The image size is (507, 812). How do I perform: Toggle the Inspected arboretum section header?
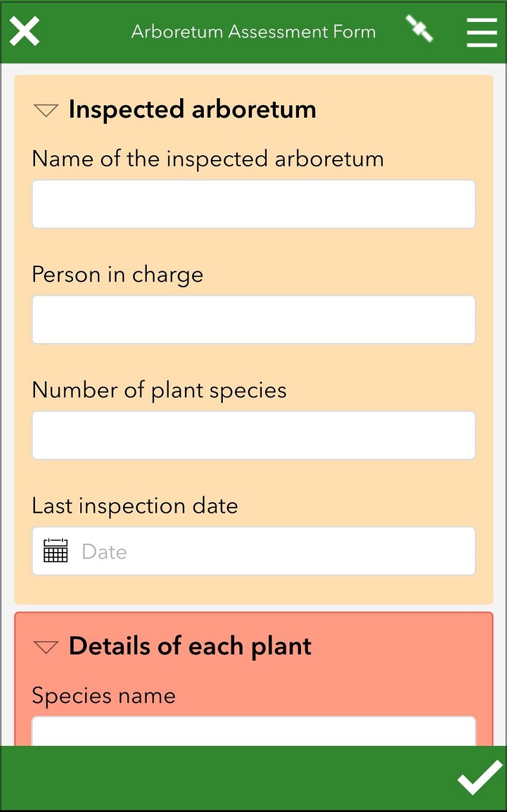coord(192,109)
